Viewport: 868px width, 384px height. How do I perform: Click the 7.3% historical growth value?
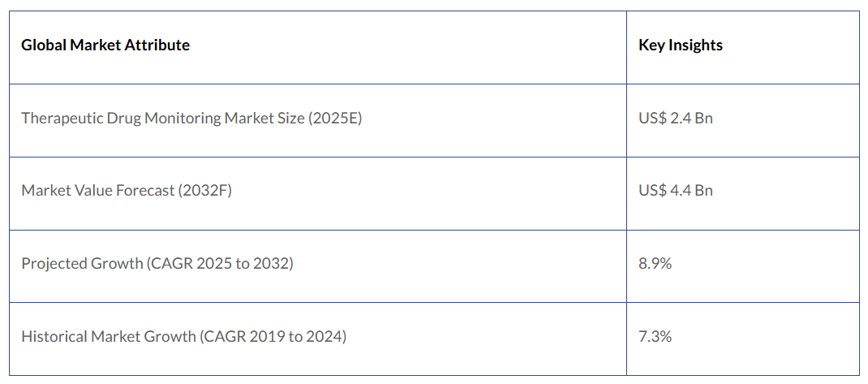click(x=655, y=336)
